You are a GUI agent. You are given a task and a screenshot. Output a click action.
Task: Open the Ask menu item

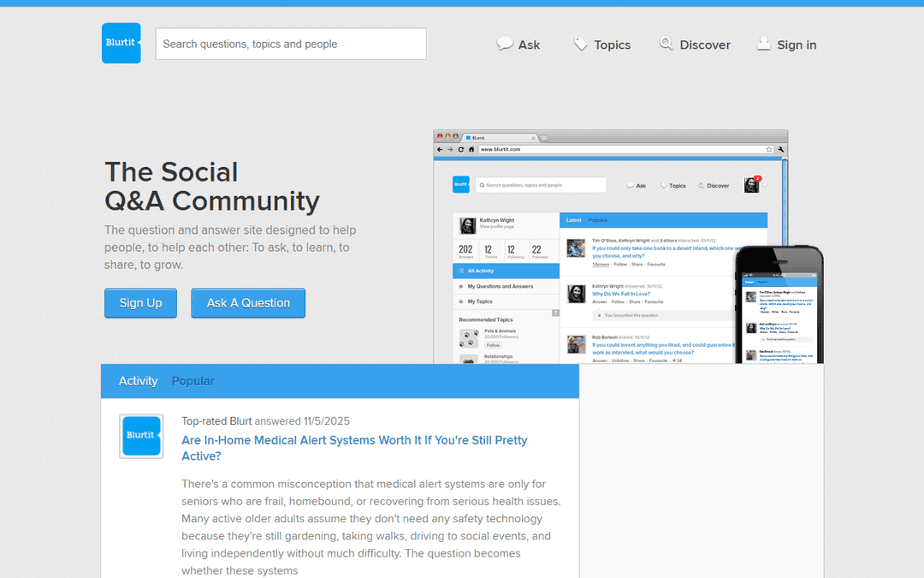click(529, 45)
